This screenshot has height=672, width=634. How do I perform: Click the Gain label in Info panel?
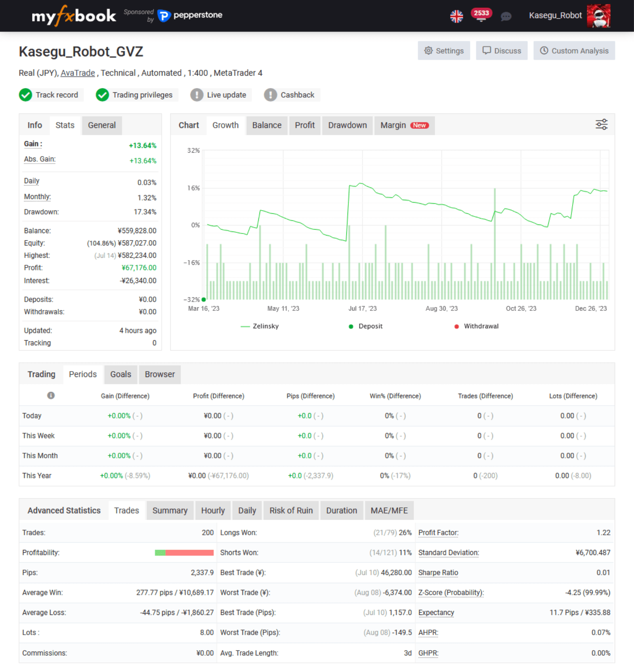click(x=33, y=144)
